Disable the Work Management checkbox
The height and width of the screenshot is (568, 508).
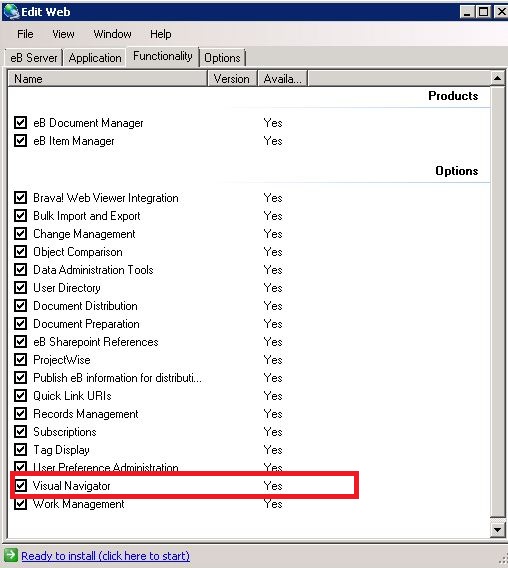pos(21,504)
